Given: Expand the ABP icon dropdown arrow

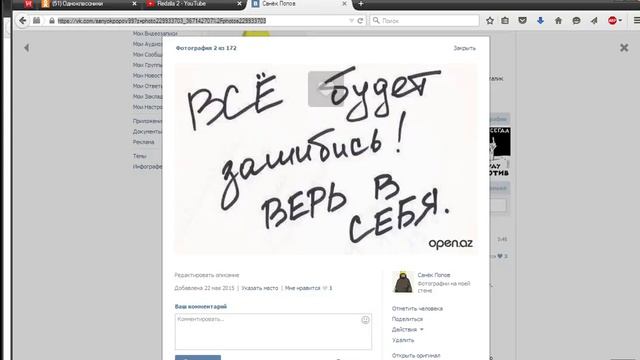Looking at the screenshot, I should click(620, 20).
